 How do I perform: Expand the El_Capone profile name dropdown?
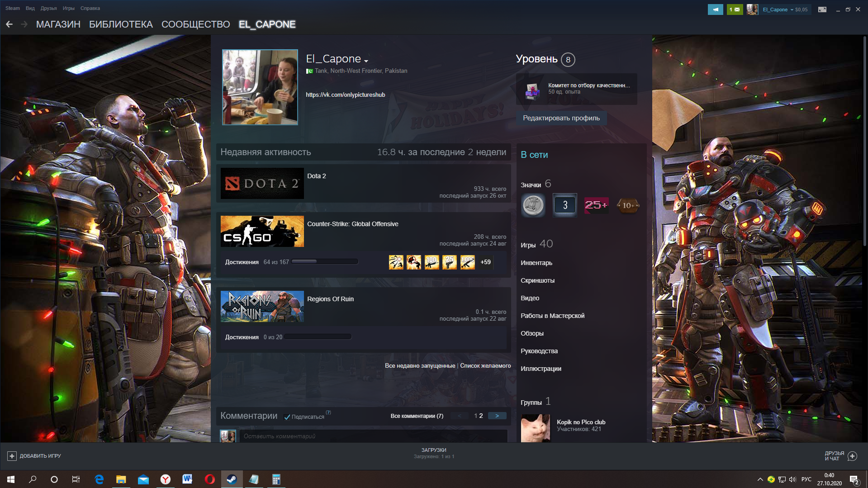pos(366,61)
